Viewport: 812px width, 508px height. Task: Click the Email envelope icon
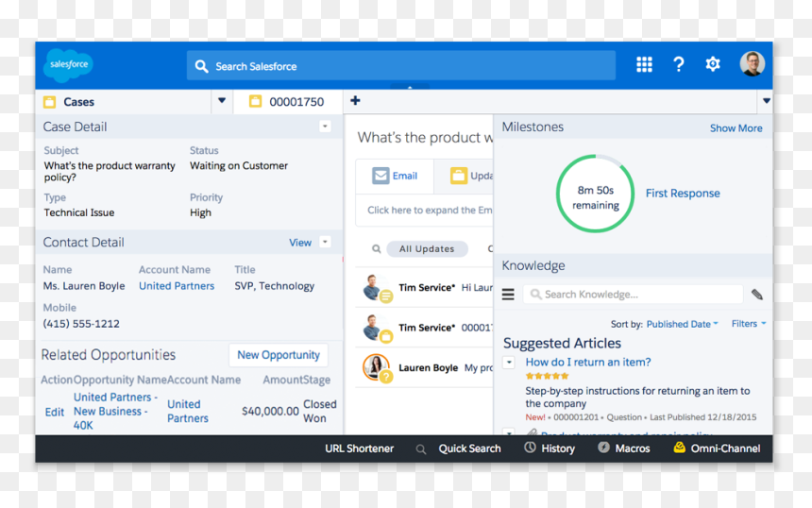(x=381, y=176)
